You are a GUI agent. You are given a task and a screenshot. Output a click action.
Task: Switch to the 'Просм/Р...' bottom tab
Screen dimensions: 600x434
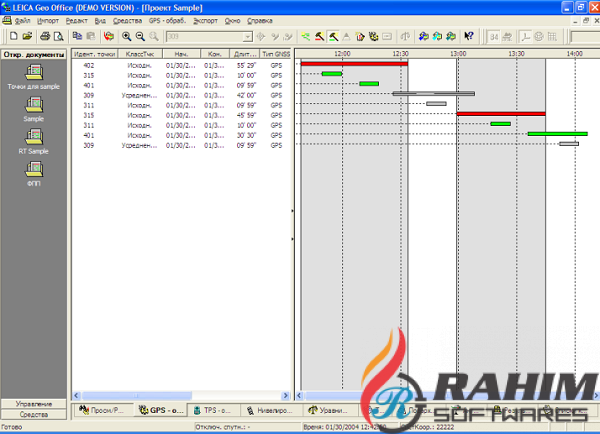(102, 410)
